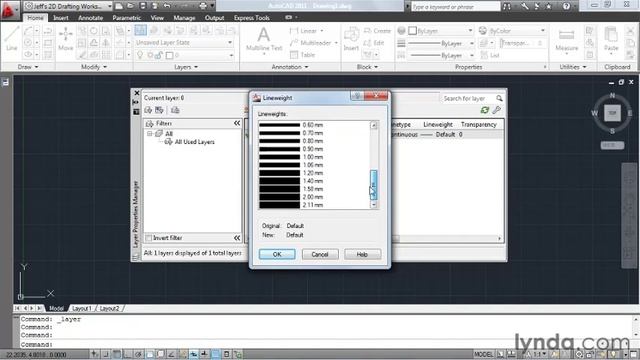The height and width of the screenshot is (360, 640).
Task: Toggle Polar Tracking in status bar
Action: (x=139, y=354)
